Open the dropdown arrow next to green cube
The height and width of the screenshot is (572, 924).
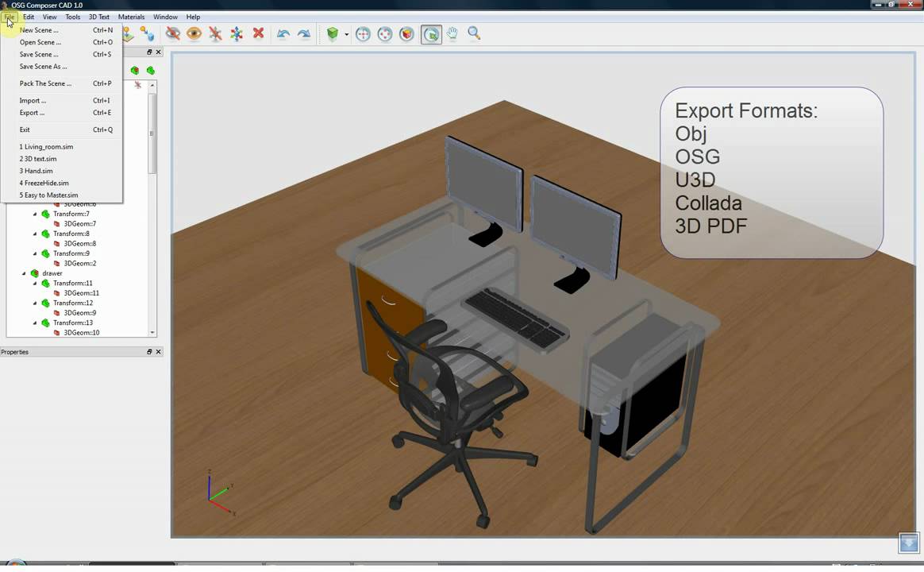pyautogui.click(x=346, y=34)
